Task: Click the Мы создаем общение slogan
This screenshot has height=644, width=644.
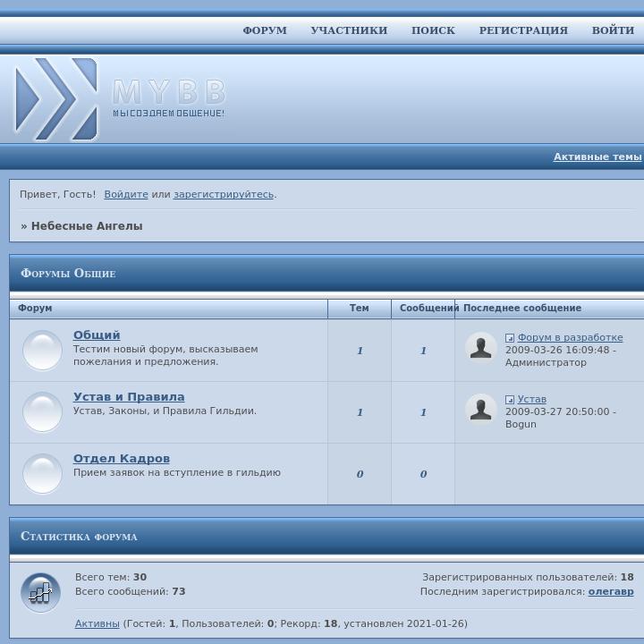Action: (x=168, y=114)
